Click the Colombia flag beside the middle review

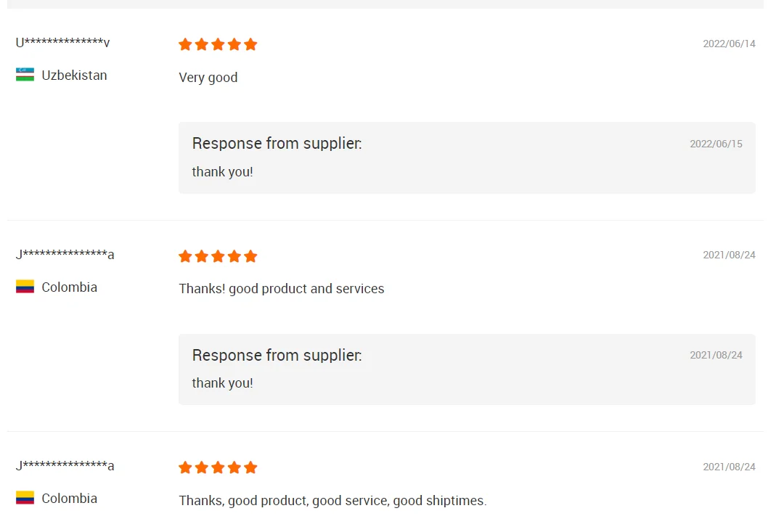tap(25, 287)
